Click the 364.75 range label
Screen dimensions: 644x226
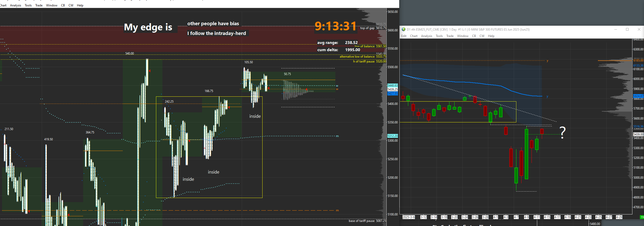point(90,132)
